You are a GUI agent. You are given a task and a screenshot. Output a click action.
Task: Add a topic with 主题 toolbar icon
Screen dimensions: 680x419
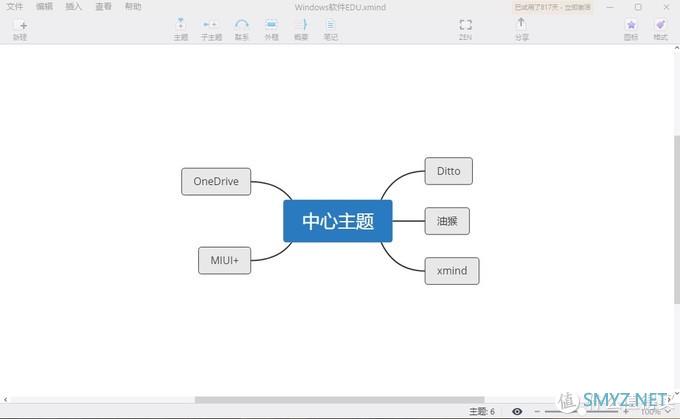[181, 29]
